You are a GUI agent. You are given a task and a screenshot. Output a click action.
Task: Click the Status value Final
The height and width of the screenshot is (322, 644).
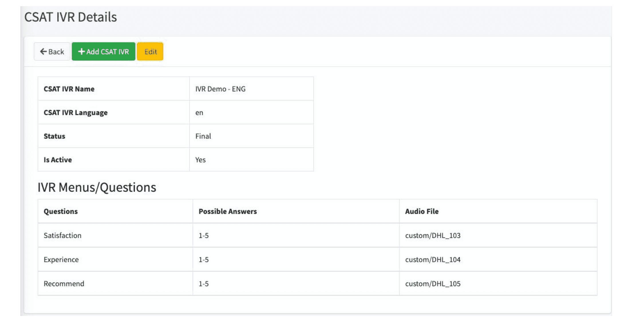click(x=203, y=136)
